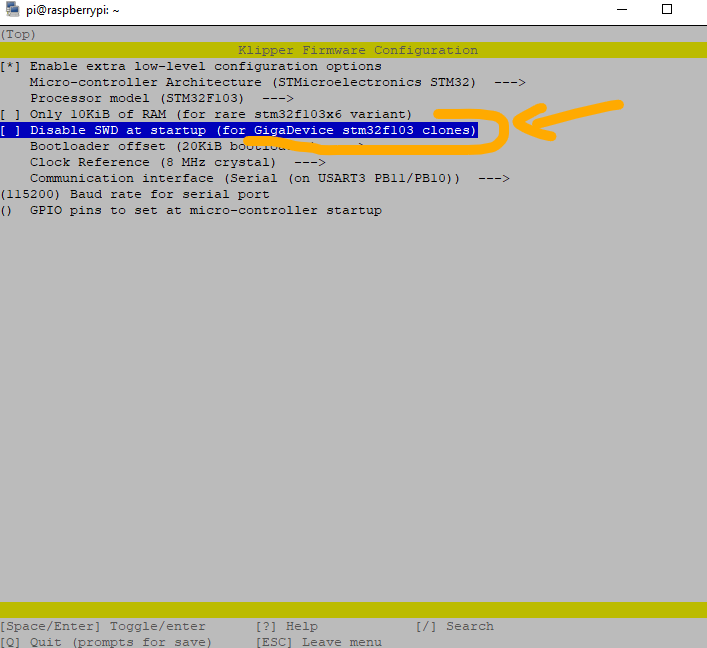
Task: Click the [Space/Enter] Toggle/enter hint
Action: (103, 626)
